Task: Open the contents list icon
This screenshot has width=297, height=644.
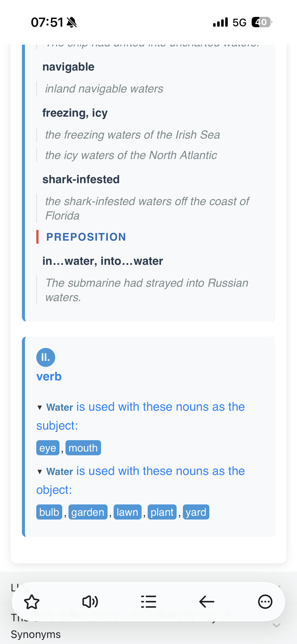Action: point(149,602)
